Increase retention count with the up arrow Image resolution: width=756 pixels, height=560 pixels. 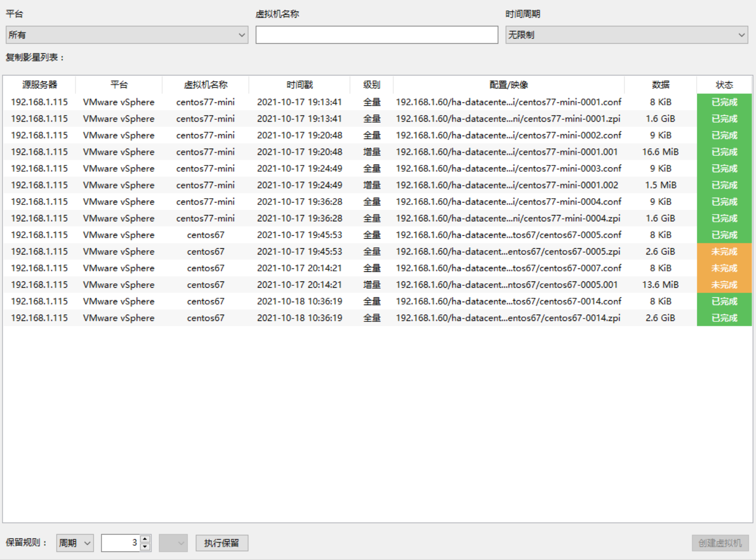pyautogui.click(x=145, y=539)
